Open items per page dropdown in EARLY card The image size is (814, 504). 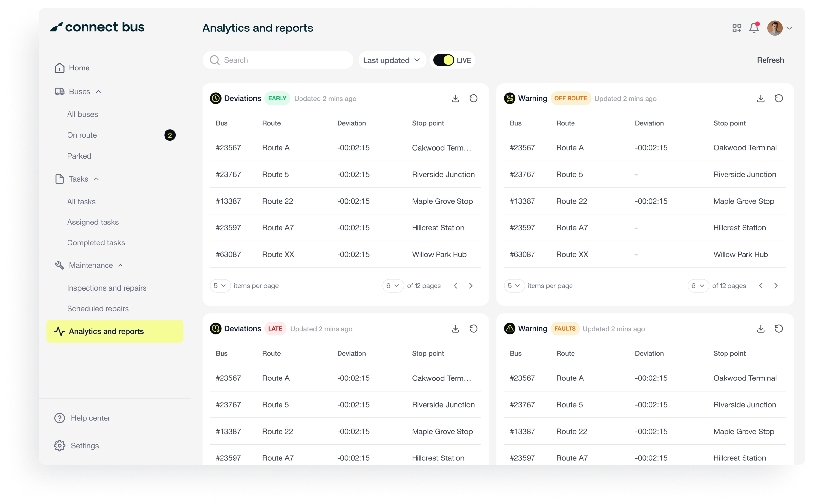coord(220,286)
